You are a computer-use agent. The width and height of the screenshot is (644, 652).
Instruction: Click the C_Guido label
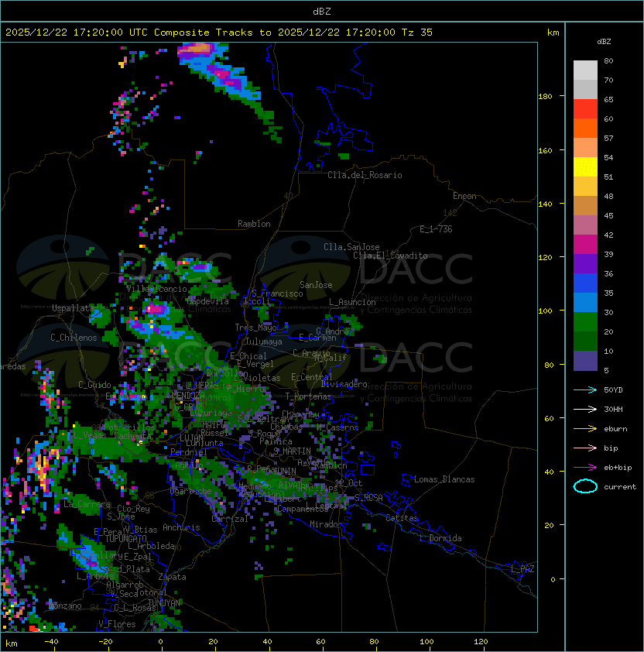coord(94,384)
